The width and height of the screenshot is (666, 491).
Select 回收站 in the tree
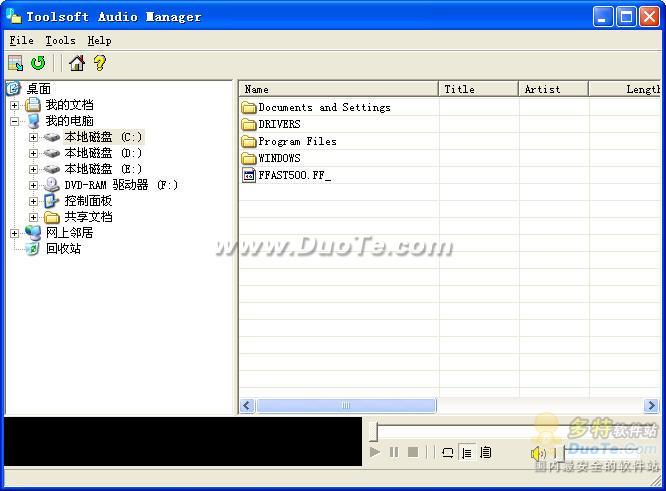(x=63, y=248)
